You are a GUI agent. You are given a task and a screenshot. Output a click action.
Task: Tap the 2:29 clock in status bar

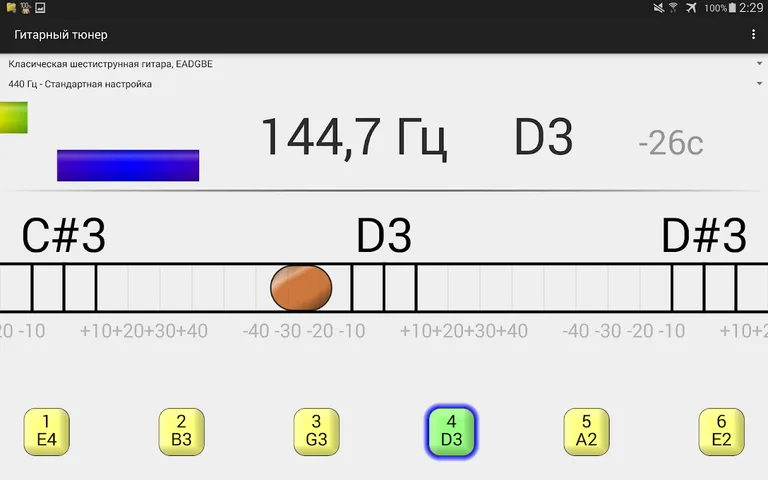click(751, 8)
